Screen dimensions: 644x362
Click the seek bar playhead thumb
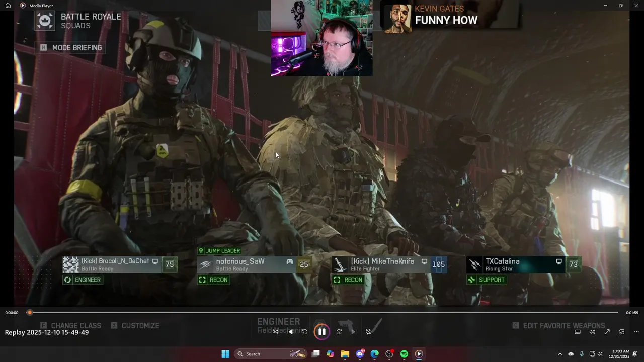(30, 313)
